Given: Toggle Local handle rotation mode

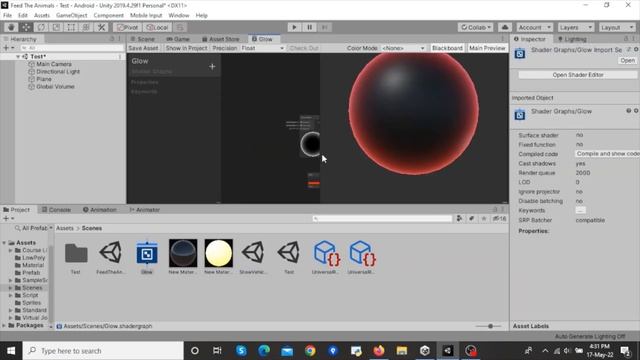Looking at the screenshot, I should pyautogui.click(x=158, y=27).
